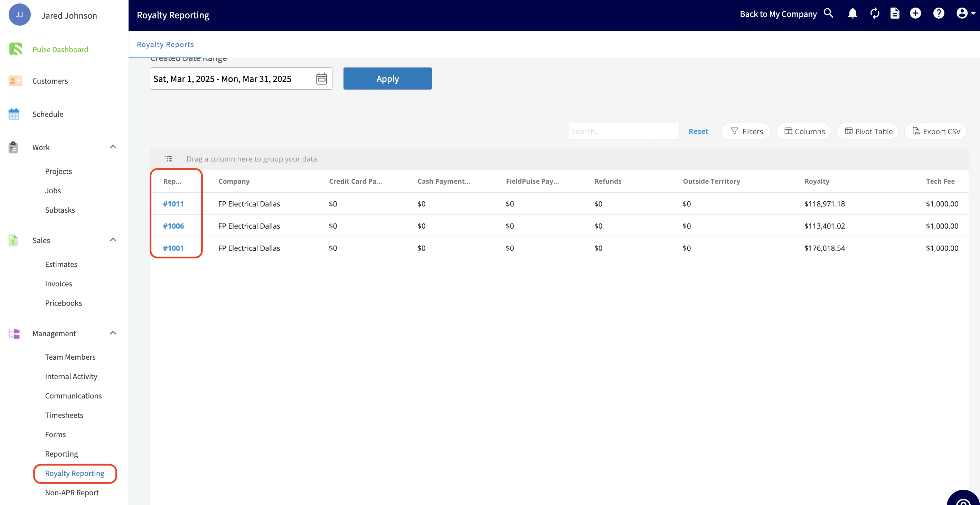Sort by the Company column header
This screenshot has width=980, height=505.
click(x=234, y=181)
